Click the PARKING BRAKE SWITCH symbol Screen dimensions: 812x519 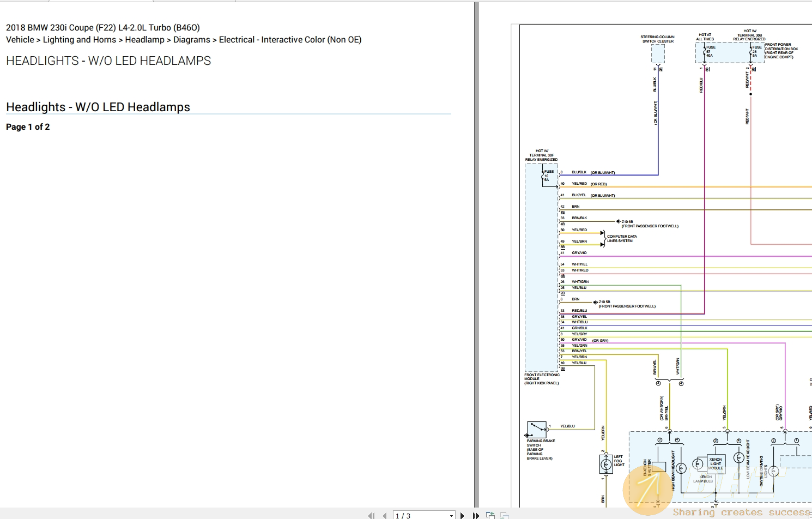537,429
